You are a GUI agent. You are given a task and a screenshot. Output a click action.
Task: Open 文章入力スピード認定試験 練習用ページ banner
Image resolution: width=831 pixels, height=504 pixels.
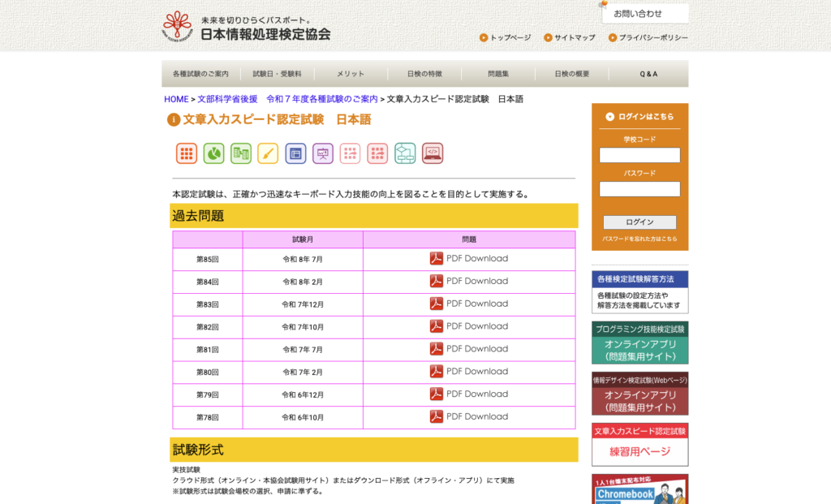pyautogui.click(x=640, y=445)
